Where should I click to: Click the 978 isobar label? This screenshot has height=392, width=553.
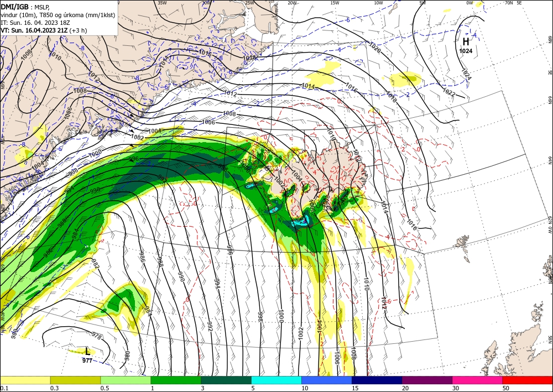tap(96, 336)
